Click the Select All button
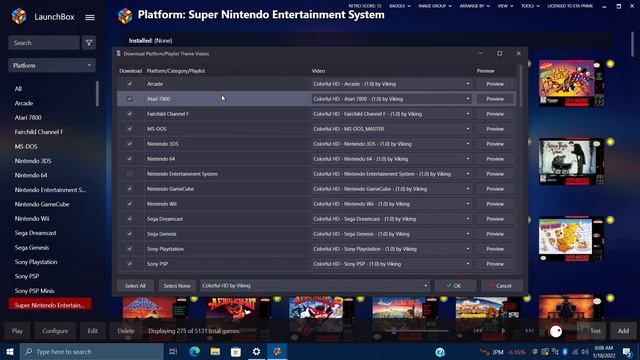 click(135, 286)
